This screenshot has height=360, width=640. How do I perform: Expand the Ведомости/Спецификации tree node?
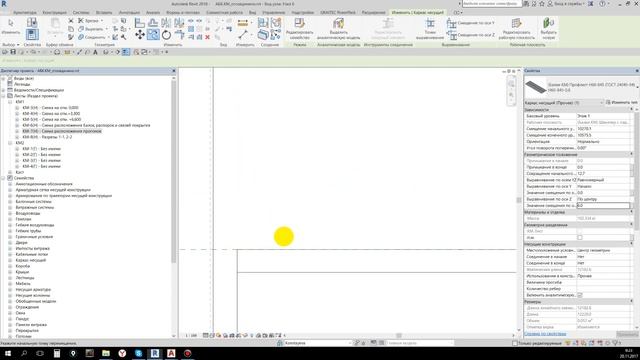coord(3,90)
